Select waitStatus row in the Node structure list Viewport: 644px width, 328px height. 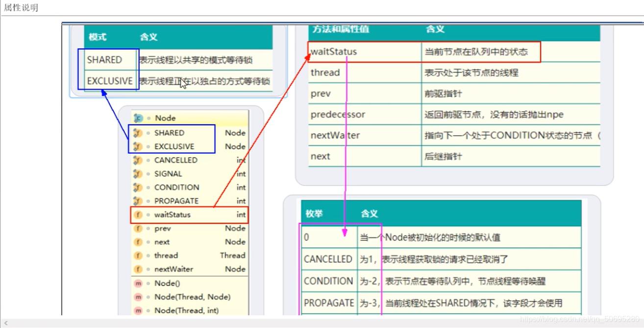tap(190, 214)
